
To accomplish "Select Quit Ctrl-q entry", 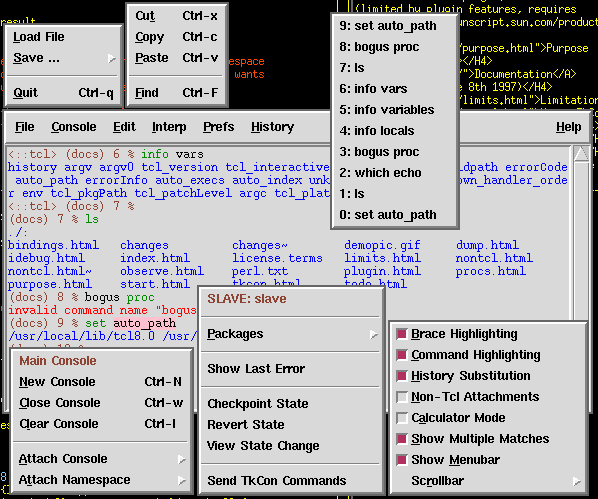I will pos(64,93).
